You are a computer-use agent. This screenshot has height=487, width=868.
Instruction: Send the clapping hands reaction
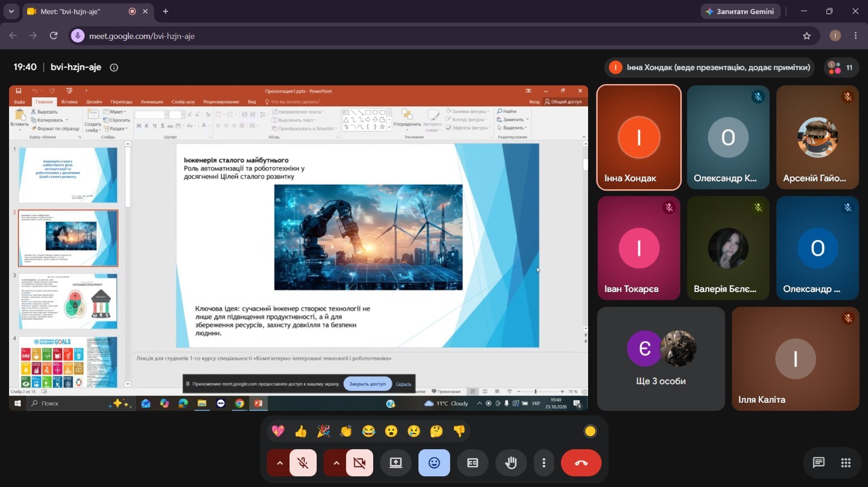pyautogui.click(x=346, y=432)
